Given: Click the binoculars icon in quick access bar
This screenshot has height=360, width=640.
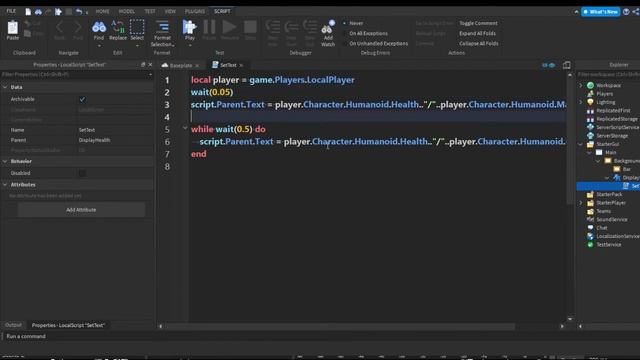Looking at the screenshot, I should 38,11.
